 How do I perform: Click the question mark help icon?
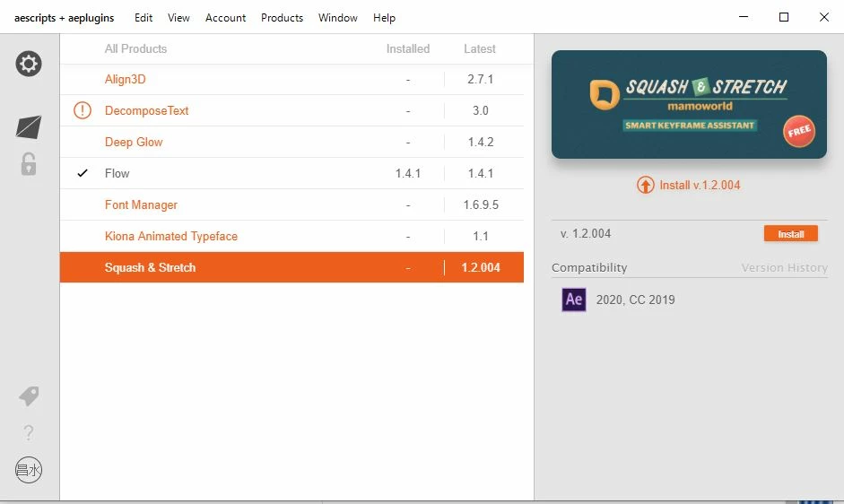point(29,432)
